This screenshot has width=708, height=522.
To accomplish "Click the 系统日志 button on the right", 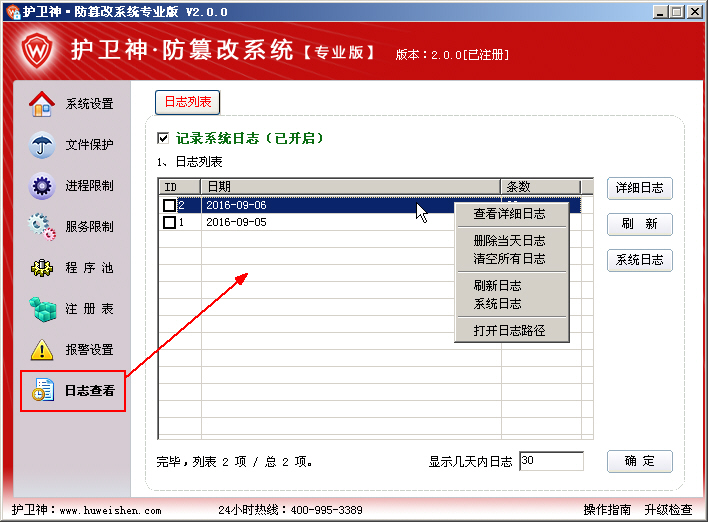I will pos(639,260).
